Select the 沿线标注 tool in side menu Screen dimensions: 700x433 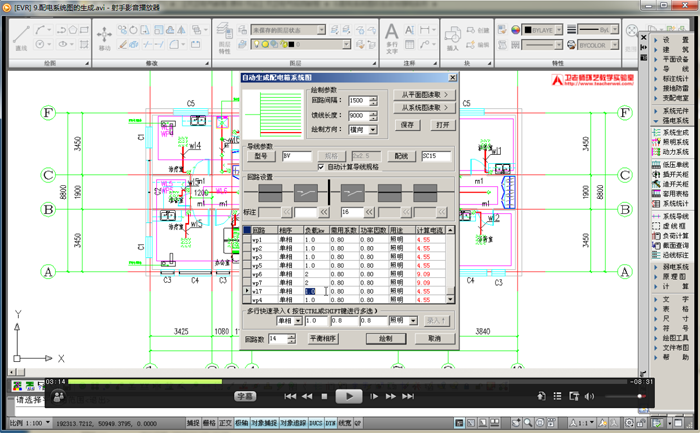coord(671,255)
